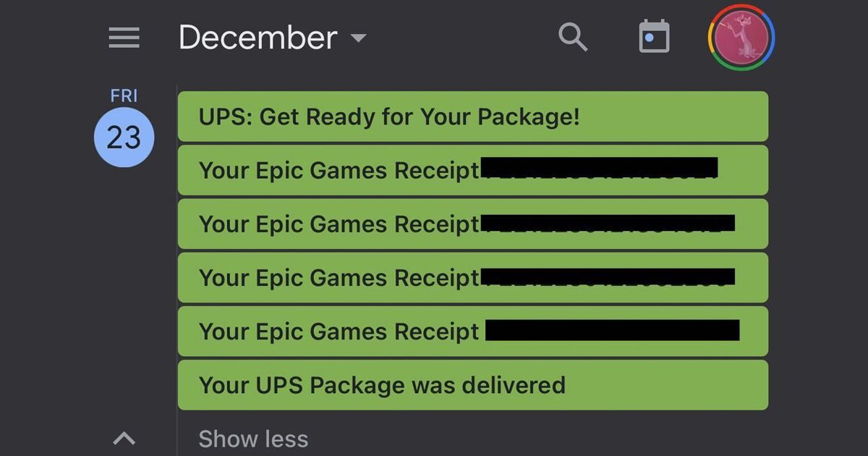
Task: Open the Google account profile avatar
Action: click(x=741, y=38)
